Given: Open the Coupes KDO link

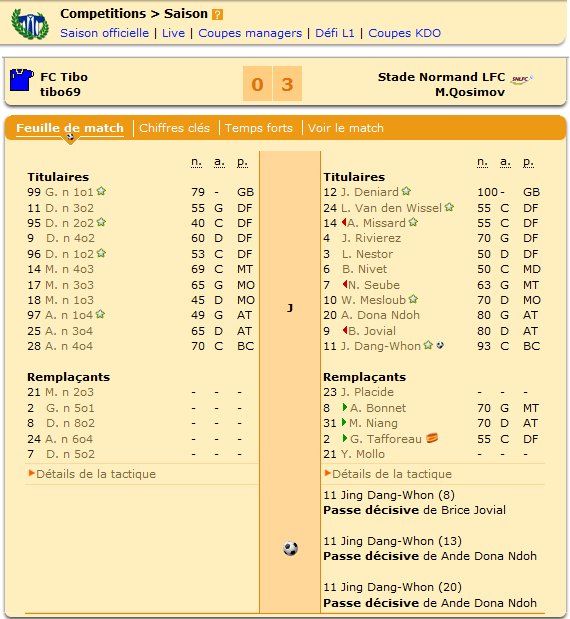Looking at the screenshot, I should (405, 33).
